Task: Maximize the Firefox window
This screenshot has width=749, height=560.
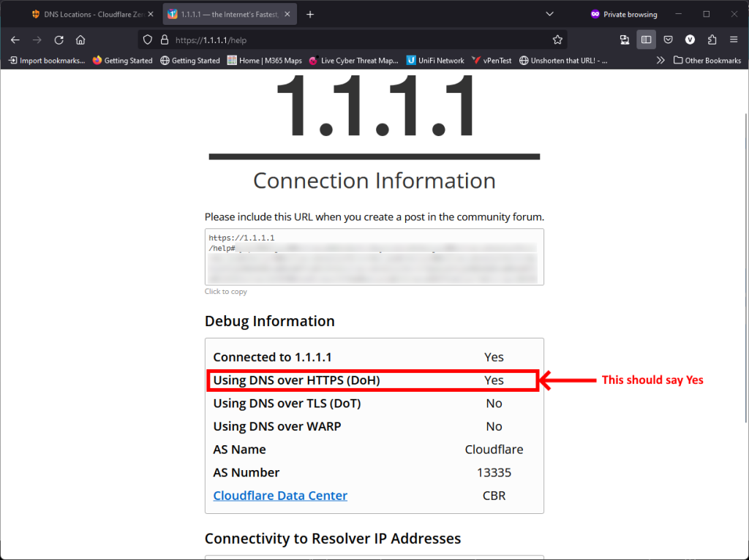Action: pos(707,15)
